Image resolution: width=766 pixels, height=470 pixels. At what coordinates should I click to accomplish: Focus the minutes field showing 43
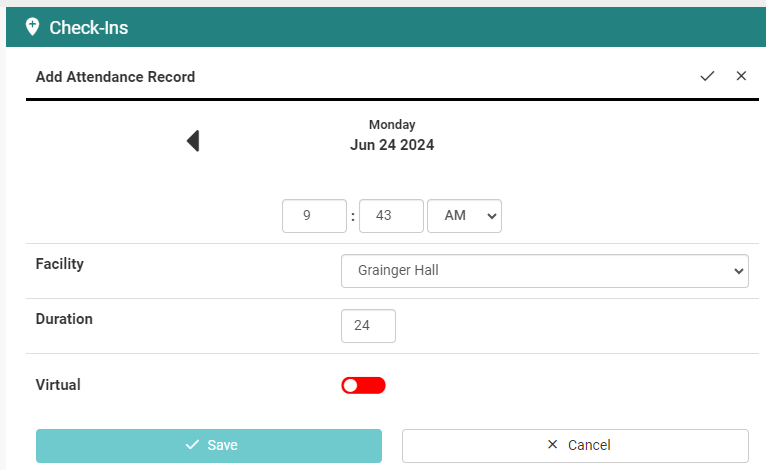pos(391,216)
